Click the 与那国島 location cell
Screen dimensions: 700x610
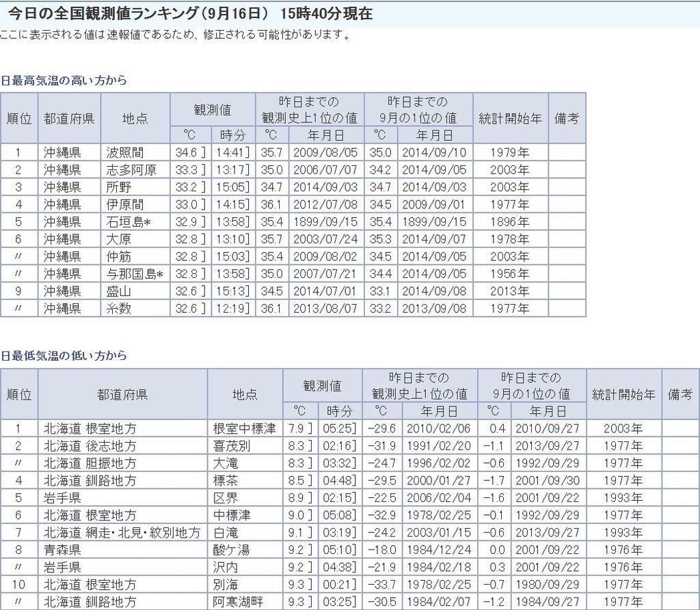(134, 273)
